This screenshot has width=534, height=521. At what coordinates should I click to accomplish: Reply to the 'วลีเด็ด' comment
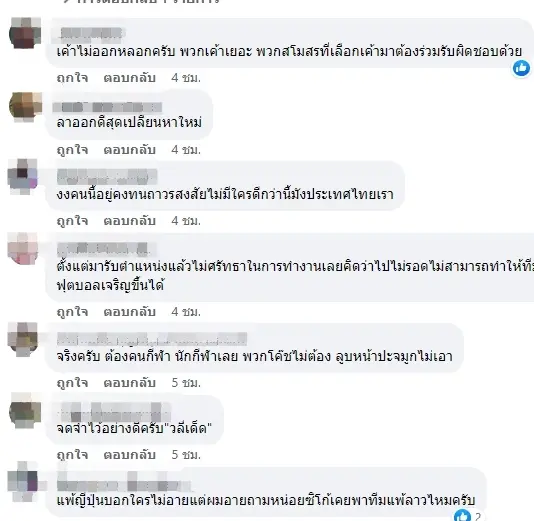point(129,455)
